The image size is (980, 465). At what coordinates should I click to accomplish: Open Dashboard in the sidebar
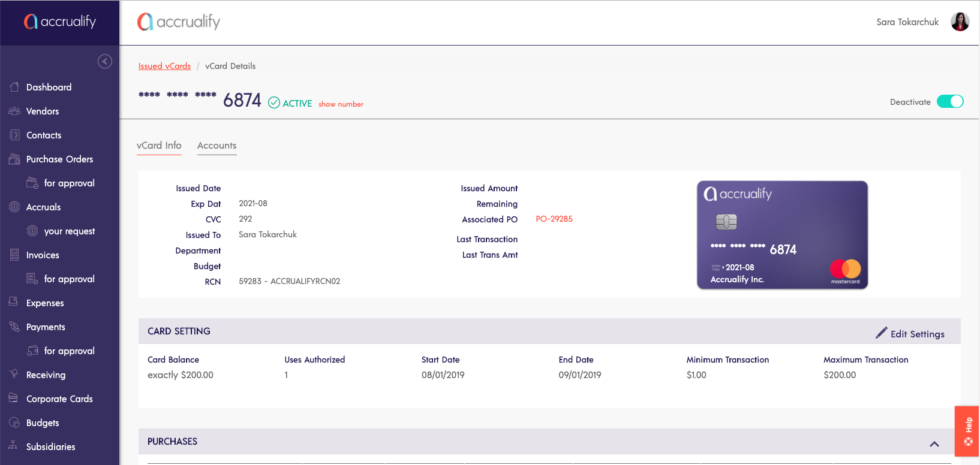click(x=49, y=87)
